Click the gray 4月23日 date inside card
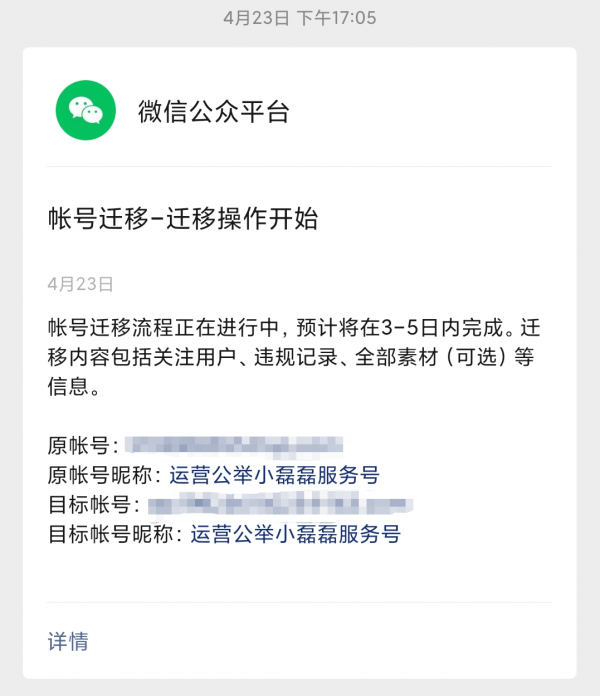 [x=80, y=284]
